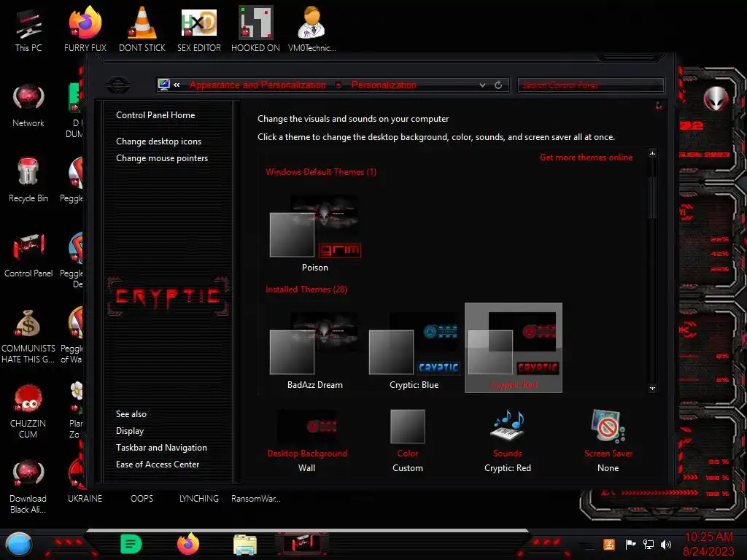Click the Start orb button
Image resolution: width=747 pixels, height=560 pixels.
pyautogui.click(x=18, y=544)
